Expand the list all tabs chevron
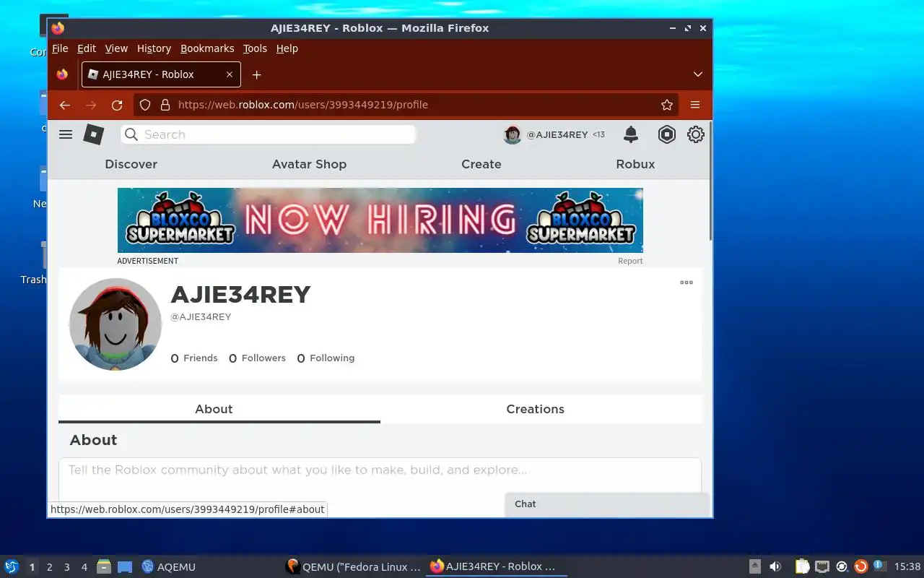This screenshot has width=924, height=578. (x=698, y=74)
